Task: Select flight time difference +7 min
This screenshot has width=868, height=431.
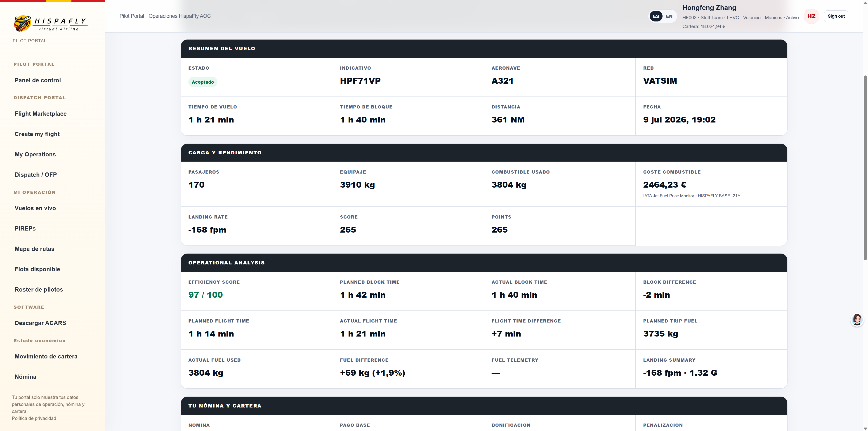Action: (506, 334)
